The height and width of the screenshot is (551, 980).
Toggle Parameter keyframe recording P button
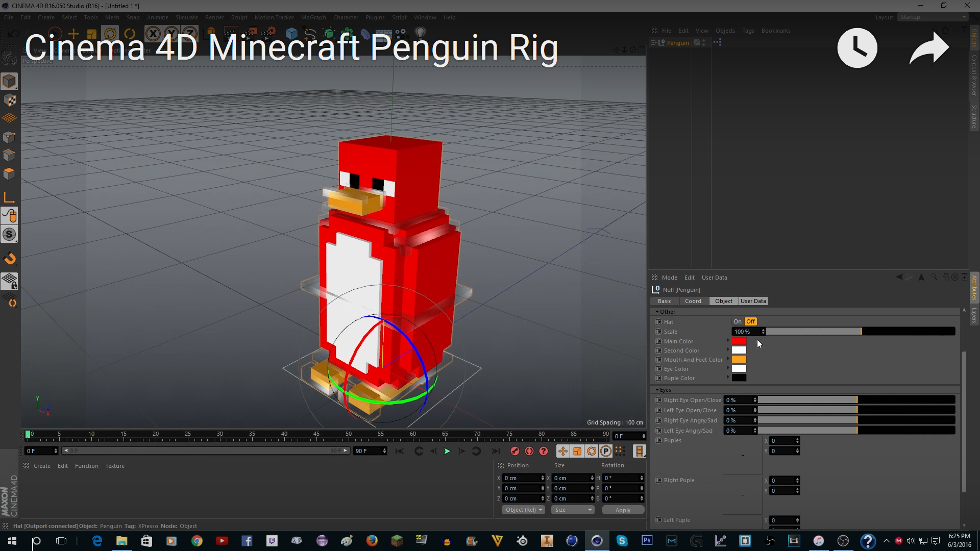click(x=605, y=451)
